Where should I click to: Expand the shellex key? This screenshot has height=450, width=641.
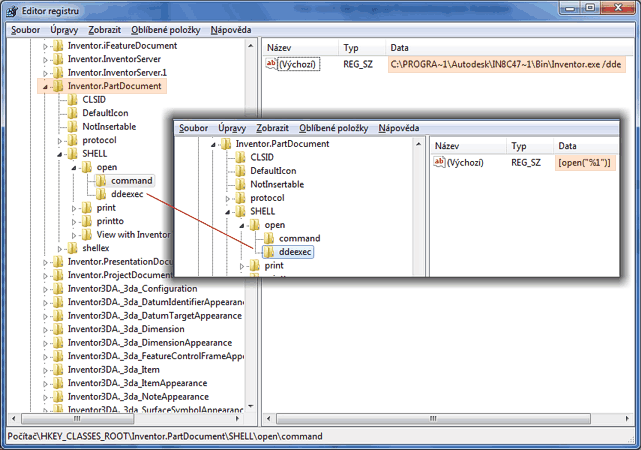pyautogui.click(x=60, y=249)
